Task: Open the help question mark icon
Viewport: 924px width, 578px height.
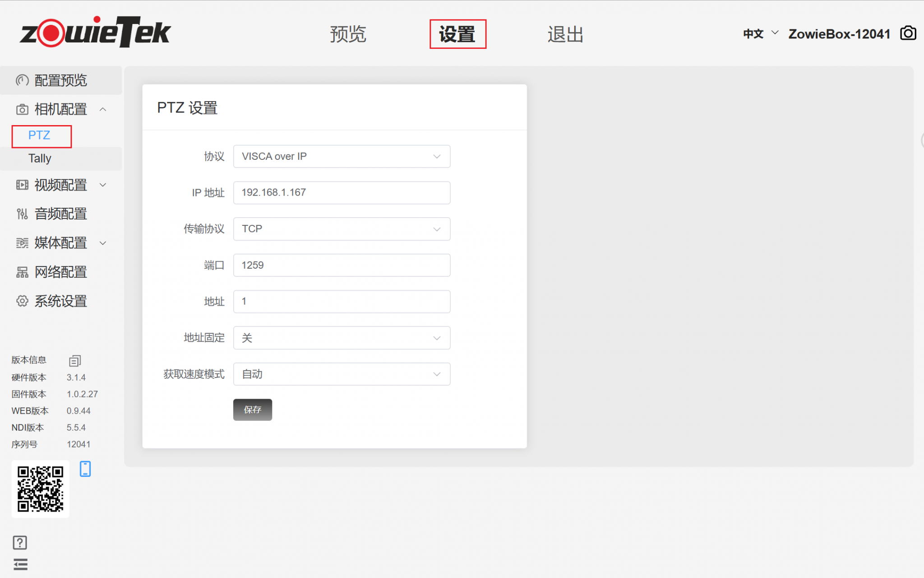Action: coord(20,542)
